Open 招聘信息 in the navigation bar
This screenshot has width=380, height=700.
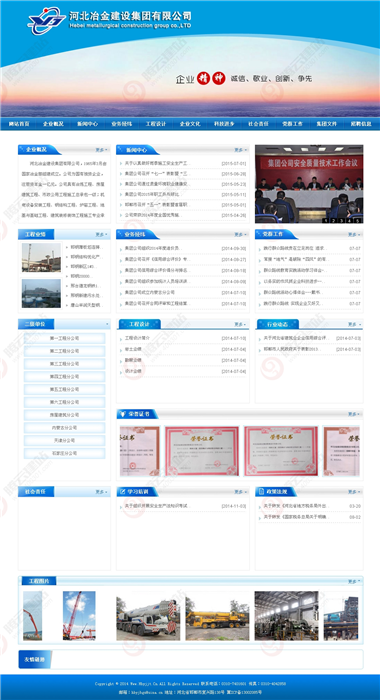pyautogui.click(x=361, y=124)
